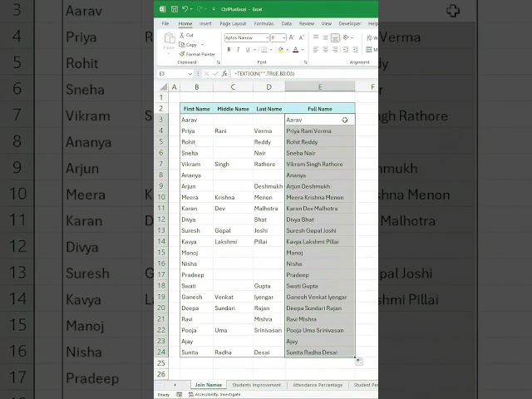Expand the font size dropdown
This screenshot has height=399, width=532.
pos(283,37)
